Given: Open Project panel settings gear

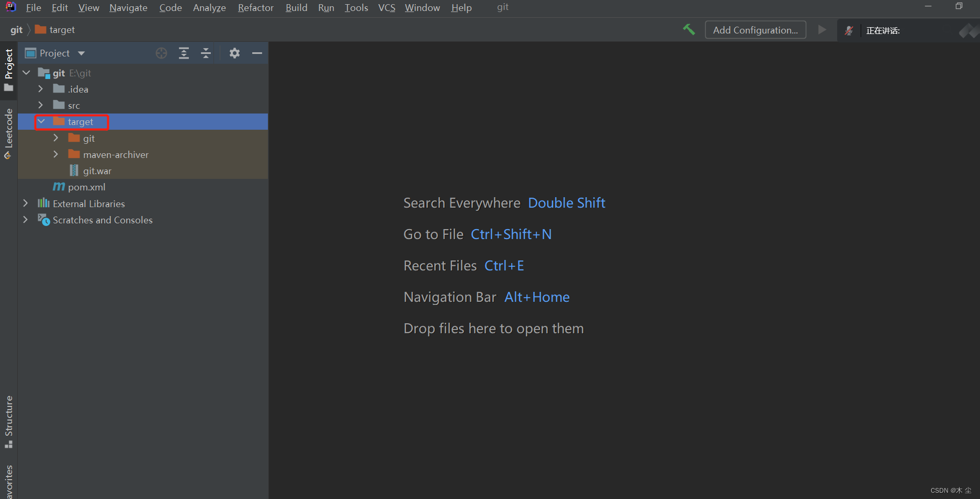Looking at the screenshot, I should point(234,53).
